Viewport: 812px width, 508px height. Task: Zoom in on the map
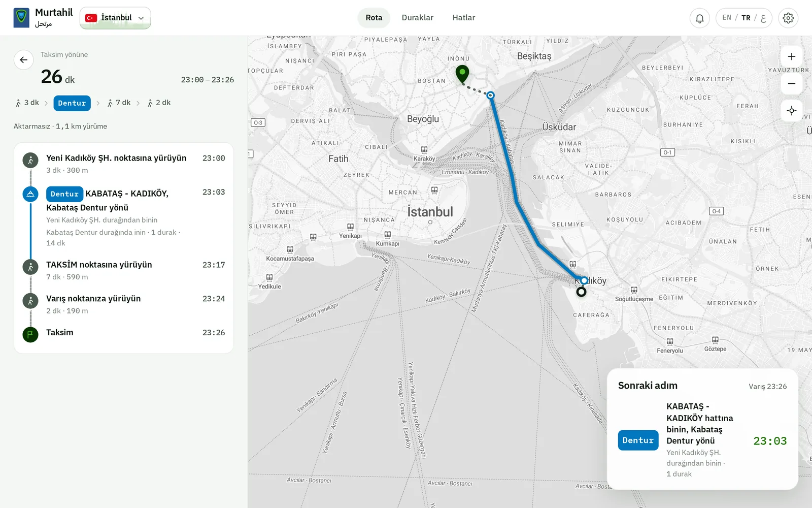[x=792, y=57]
